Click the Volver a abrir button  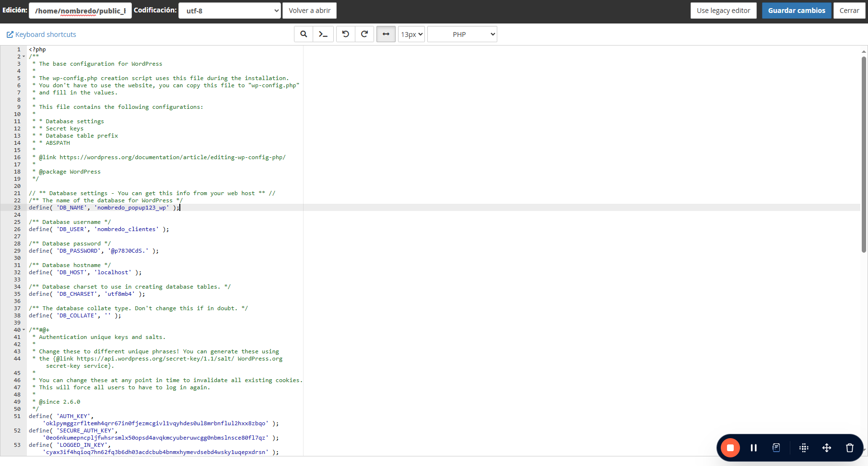[x=310, y=11]
